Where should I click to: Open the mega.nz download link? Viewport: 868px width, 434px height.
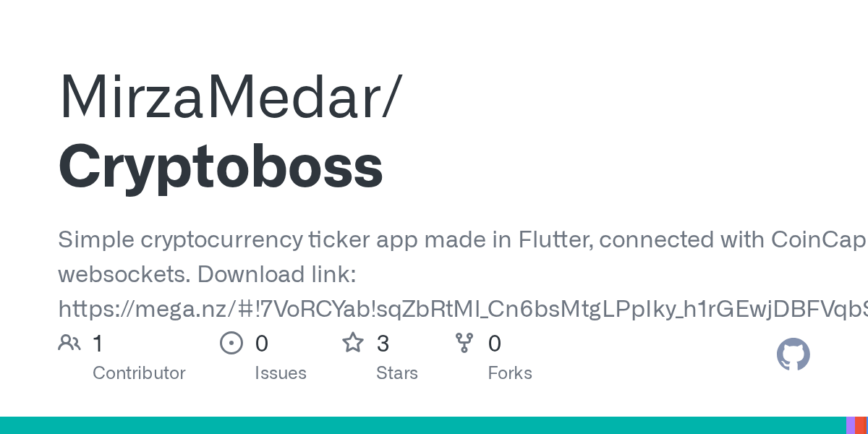pyautogui.click(x=463, y=309)
